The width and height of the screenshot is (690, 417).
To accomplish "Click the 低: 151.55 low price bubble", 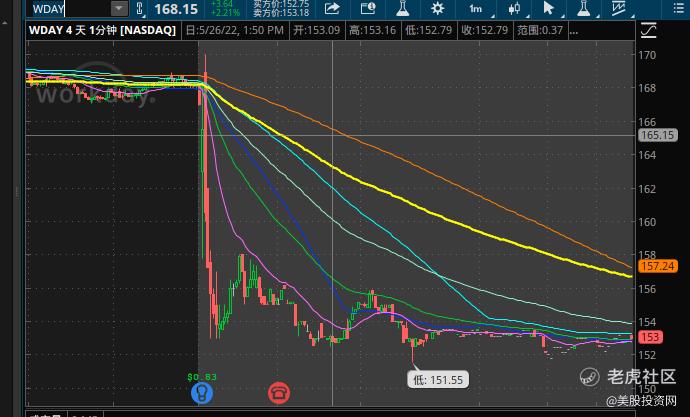I will click(438, 380).
